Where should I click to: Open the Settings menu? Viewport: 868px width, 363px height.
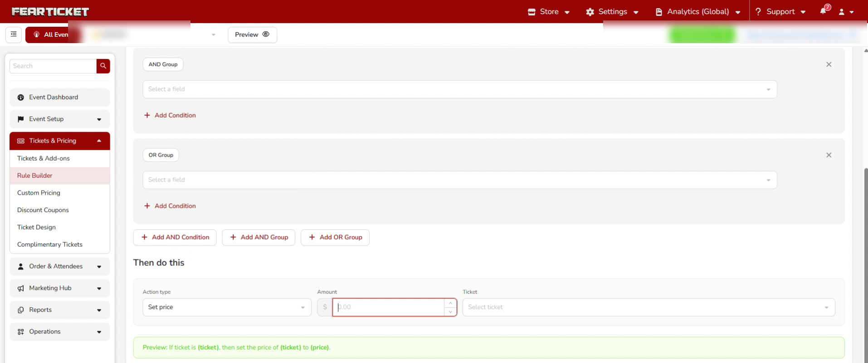tap(612, 12)
